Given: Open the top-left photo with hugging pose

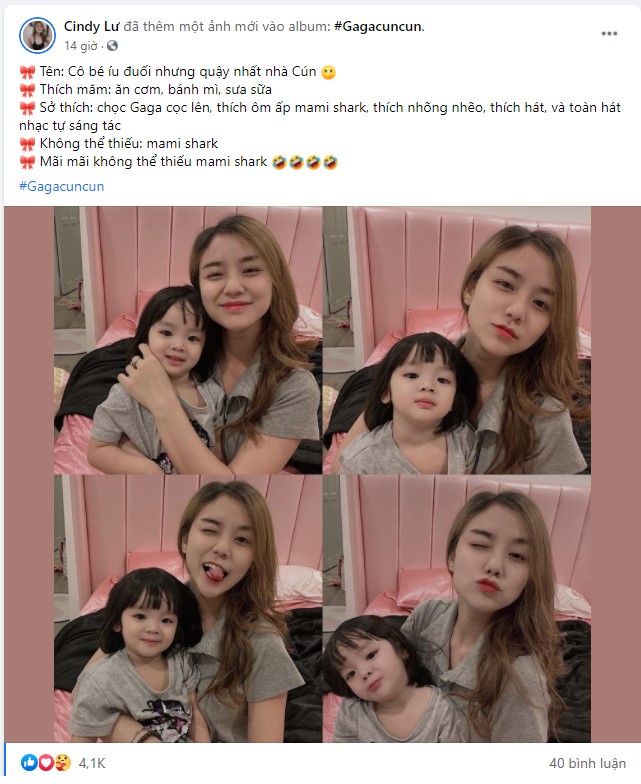Looking at the screenshot, I should [188, 340].
